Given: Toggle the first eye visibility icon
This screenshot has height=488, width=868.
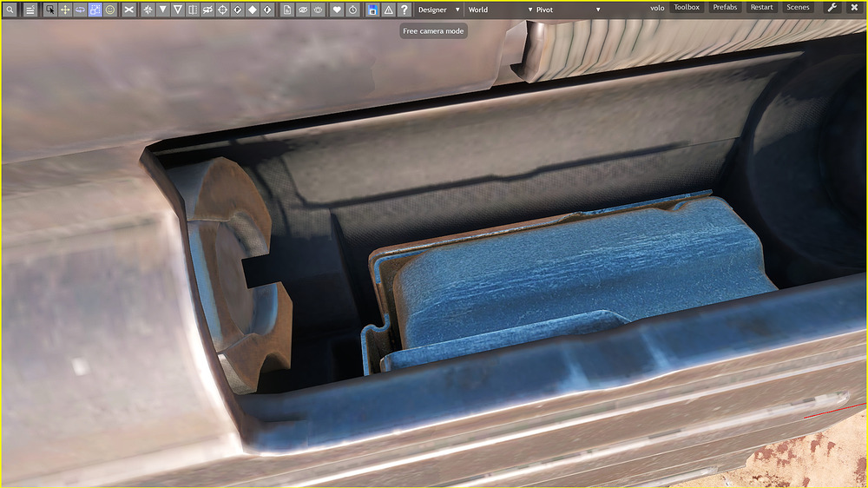Looking at the screenshot, I should point(303,10).
